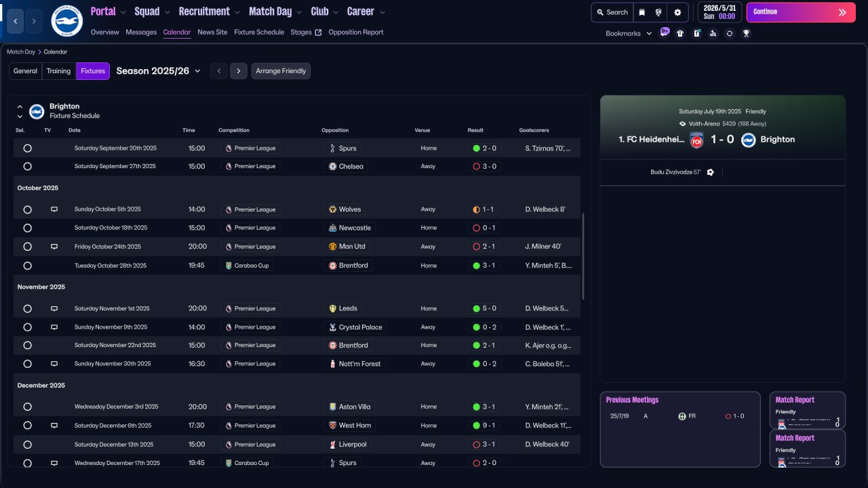The height and width of the screenshot is (488, 868).
Task: Switch to the Training tab
Action: 58,71
